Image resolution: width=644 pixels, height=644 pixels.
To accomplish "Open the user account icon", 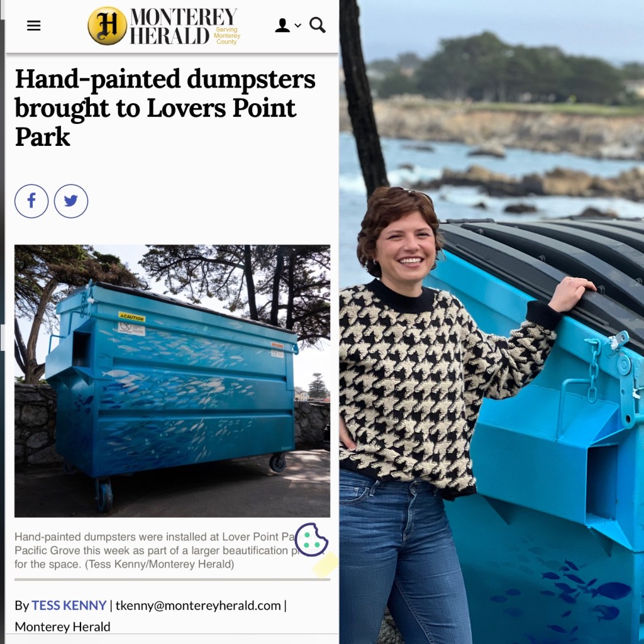I will pyautogui.click(x=282, y=25).
